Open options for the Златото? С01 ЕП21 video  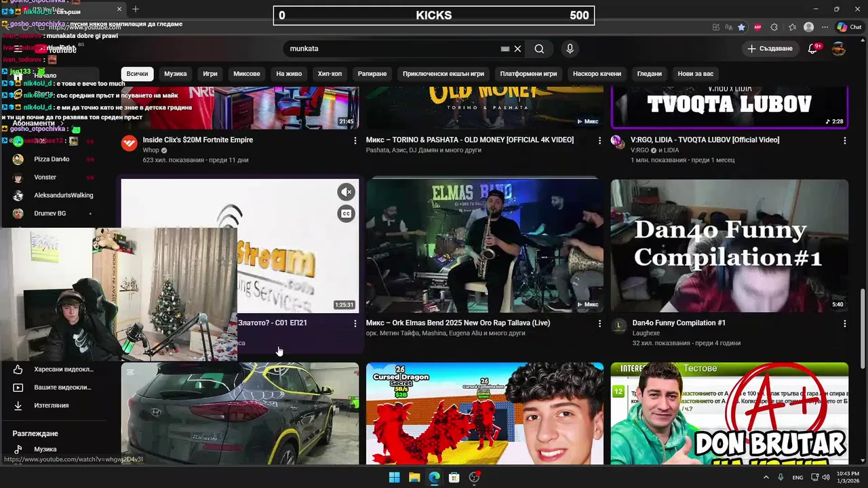355,323
